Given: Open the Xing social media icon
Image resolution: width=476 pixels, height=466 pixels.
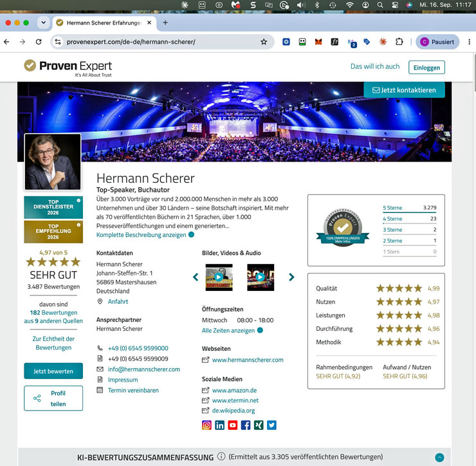Looking at the screenshot, I should coord(259,425).
